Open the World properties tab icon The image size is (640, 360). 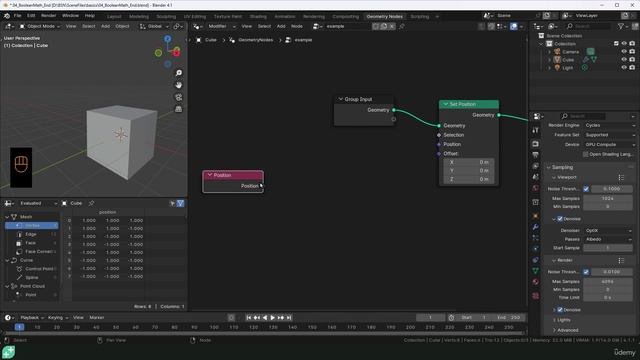coord(536,188)
